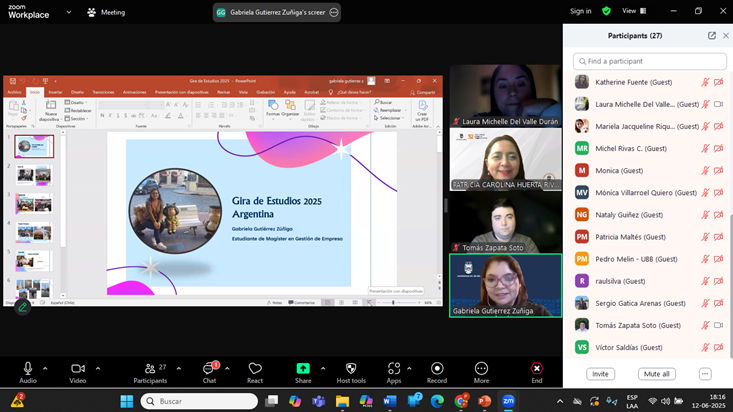Open PowerPoint from the taskbar
Screen dimensions: 733x412
tap(484, 401)
